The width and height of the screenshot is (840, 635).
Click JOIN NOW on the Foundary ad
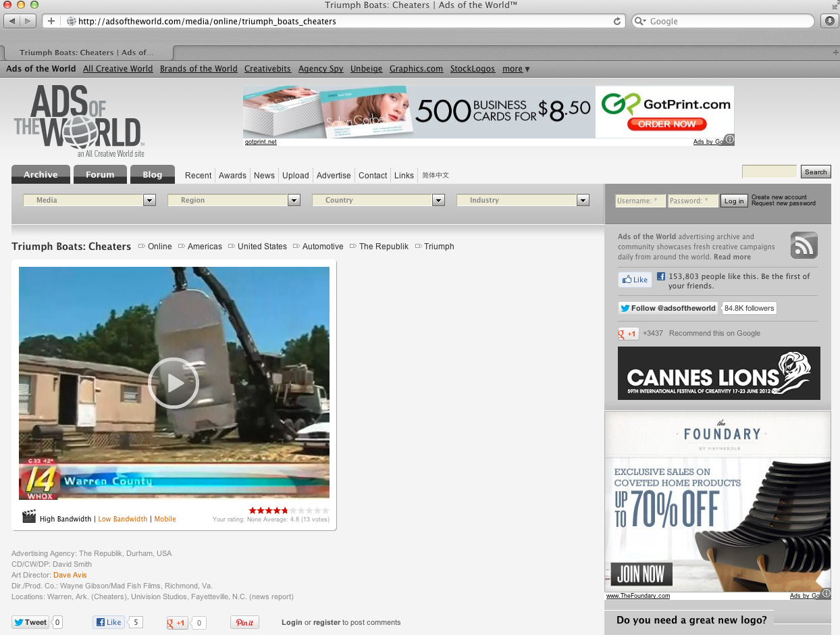(x=641, y=574)
